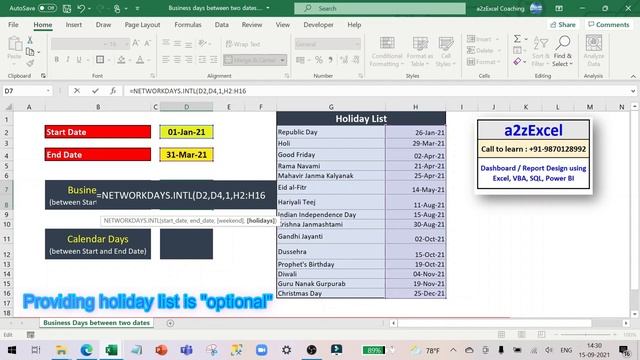Screen dimensions: 640x360
Task: Switch to the Insert ribbon tab
Action: click(73, 25)
